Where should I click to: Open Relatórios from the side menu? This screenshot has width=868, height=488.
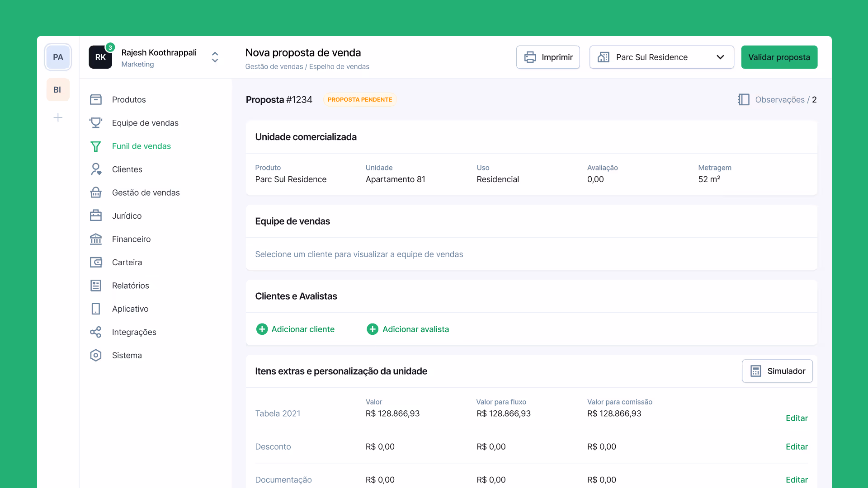pyautogui.click(x=131, y=286)
